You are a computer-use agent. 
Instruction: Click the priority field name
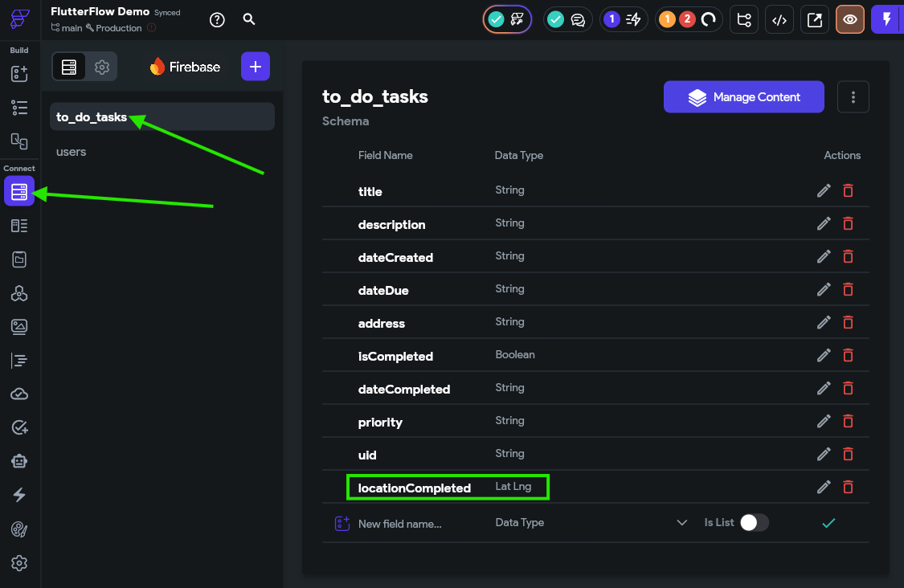[x=380, y=422]
